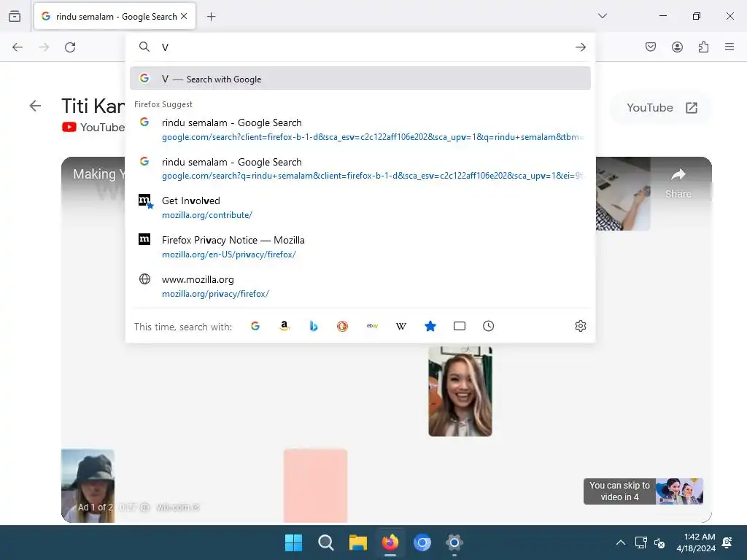Image resolution: width=747 pixels, height=560 pixels.
Task: Search this time with Google
Action: coord(255,326)
